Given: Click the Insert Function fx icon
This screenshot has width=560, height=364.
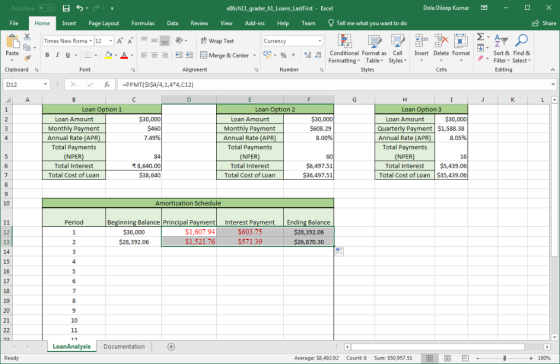Looking at the screenshot, I should pyautogui.click(x=106, y=85).
